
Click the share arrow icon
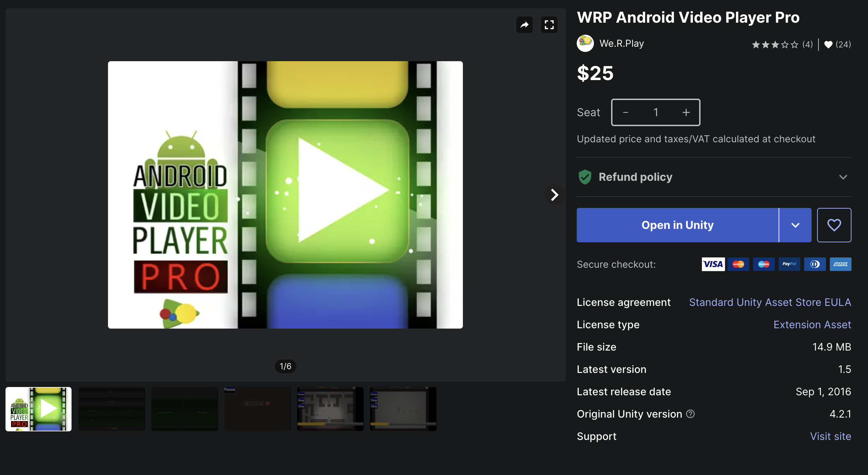[524, 25]
